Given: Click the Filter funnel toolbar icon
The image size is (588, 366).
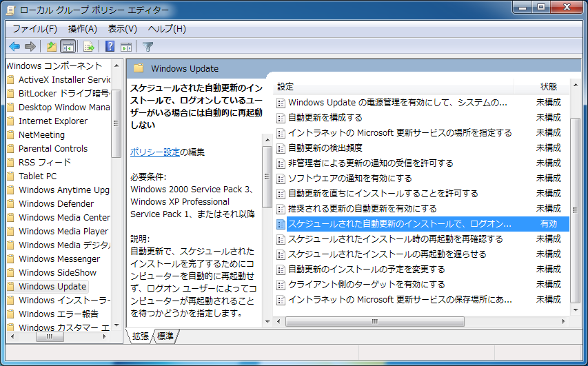Looking at the screenshot, I should pos(148,46).
